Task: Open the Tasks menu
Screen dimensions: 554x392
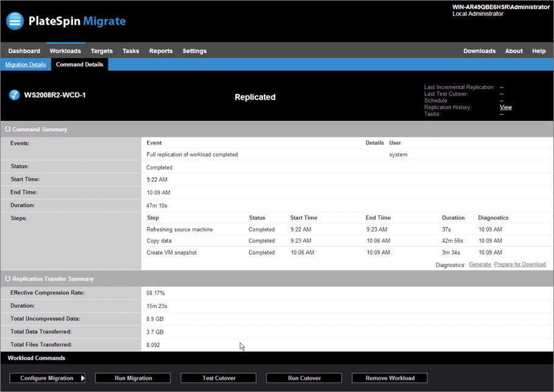Action: pos(131,51)
